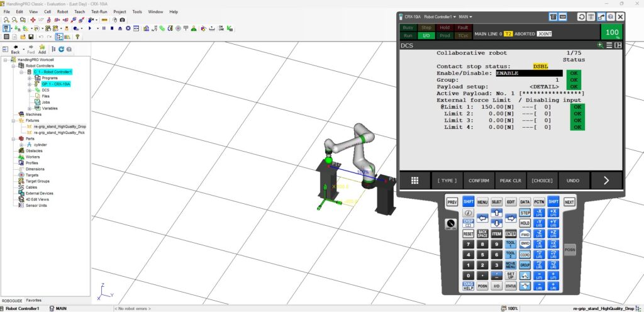Click the [ TYPE ] softkey
Image resolution: width=644 pixels, height=312 pixels.
tap(447, 181)
